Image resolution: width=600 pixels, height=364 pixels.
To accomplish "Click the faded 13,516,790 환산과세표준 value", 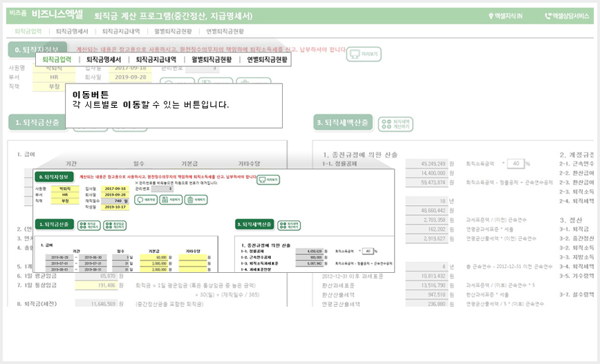I will (426, 285).
